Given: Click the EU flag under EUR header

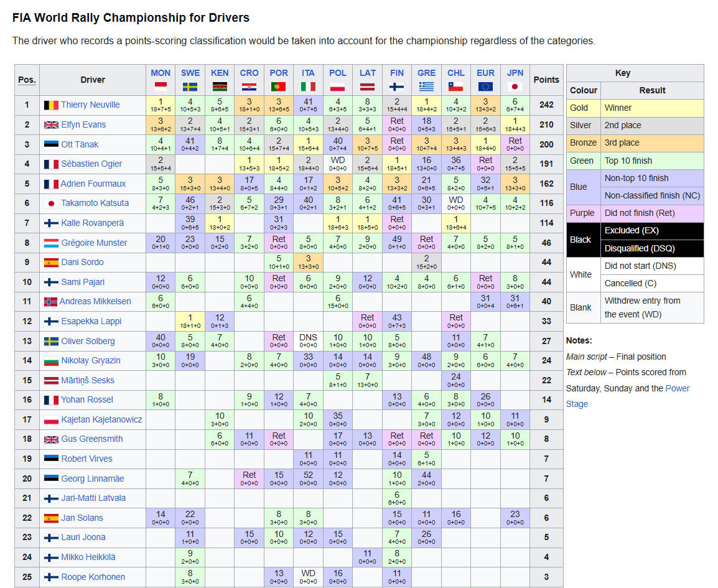Looking at the screenshot, I should (485, 86).
